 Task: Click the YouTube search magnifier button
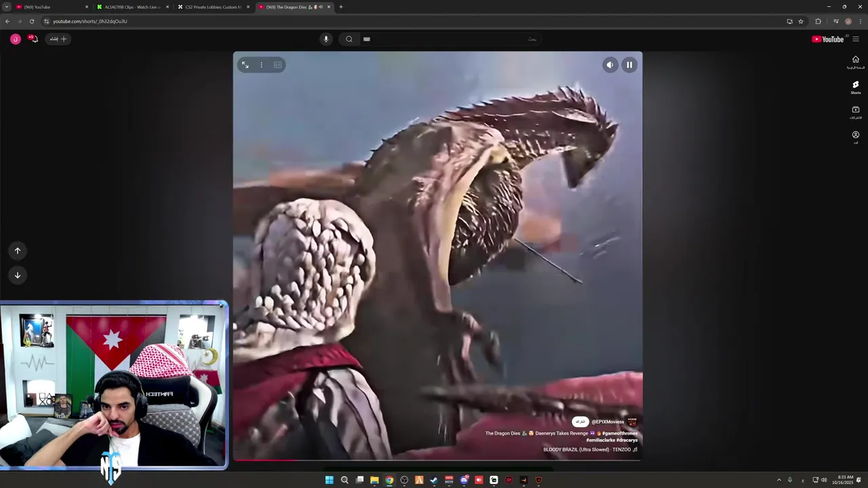349,39
